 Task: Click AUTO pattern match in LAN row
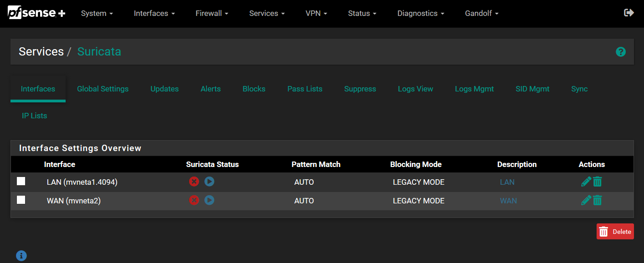(x=304, y=182)
